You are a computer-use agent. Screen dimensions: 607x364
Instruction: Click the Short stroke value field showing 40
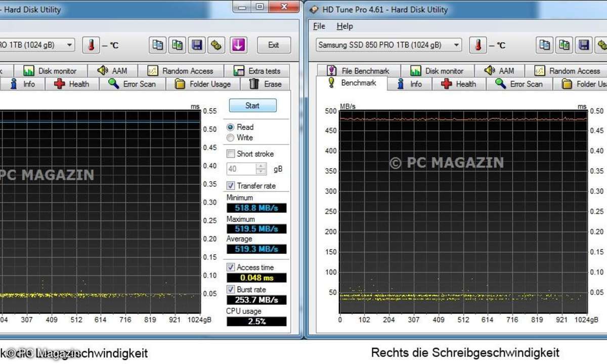pyautogui.click(x=242, y=169)
